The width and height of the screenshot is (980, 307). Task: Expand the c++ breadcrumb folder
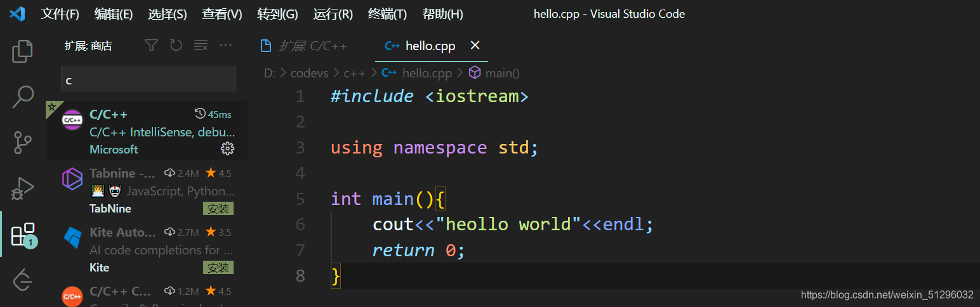click(x=354, y=73)
